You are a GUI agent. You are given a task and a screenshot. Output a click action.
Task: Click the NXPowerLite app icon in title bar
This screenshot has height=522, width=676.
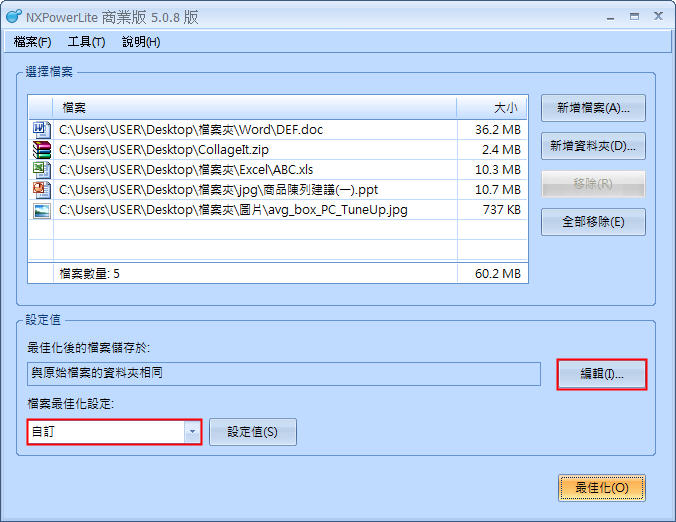click(13, 17)
